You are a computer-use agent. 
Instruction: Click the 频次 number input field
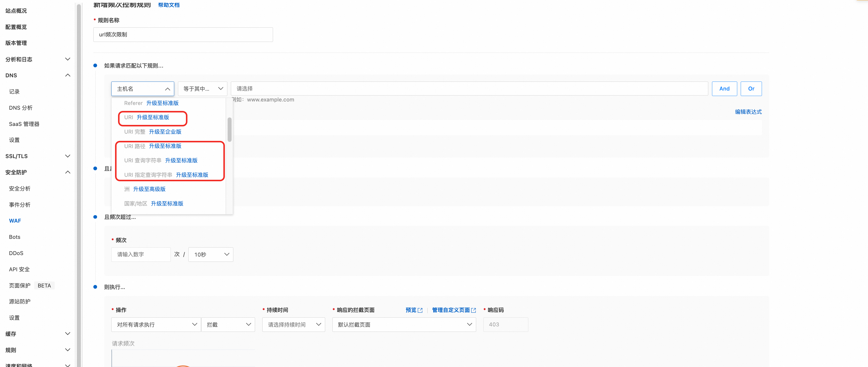pos(141,255)
